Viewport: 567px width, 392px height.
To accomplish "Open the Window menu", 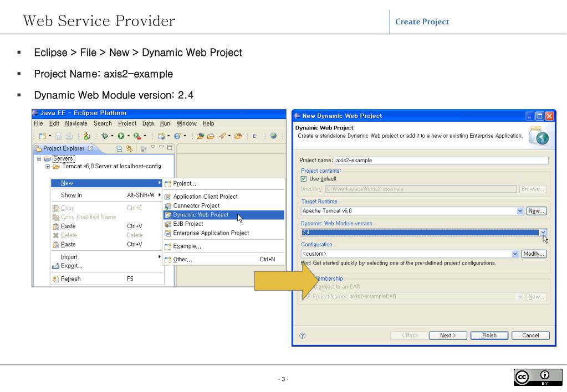I will [186, 123].
